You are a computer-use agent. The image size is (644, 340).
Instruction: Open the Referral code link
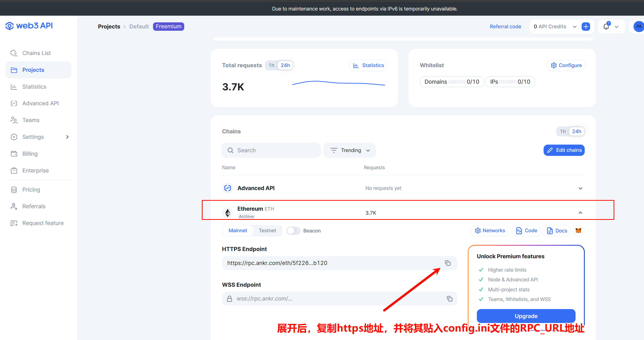[x=505, y=27]
